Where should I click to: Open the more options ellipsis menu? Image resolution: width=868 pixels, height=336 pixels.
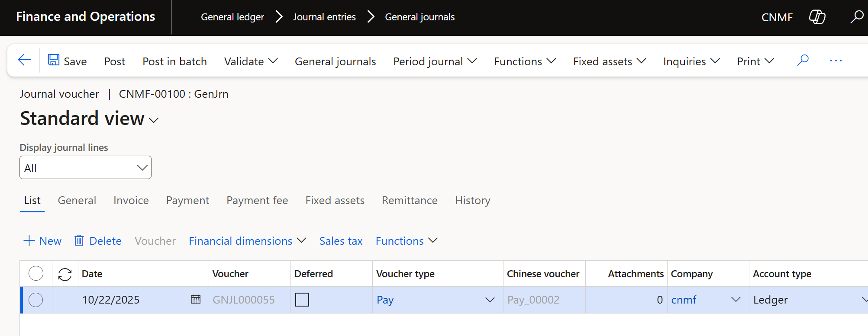tap(836, 61)
